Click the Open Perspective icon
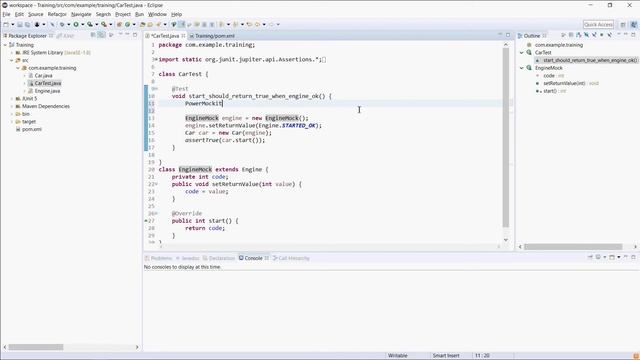640x360 pixels. (623, 24)
